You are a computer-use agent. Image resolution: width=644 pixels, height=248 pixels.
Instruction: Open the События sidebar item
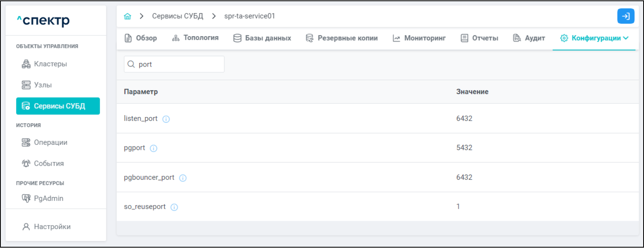tap(49, 164)
